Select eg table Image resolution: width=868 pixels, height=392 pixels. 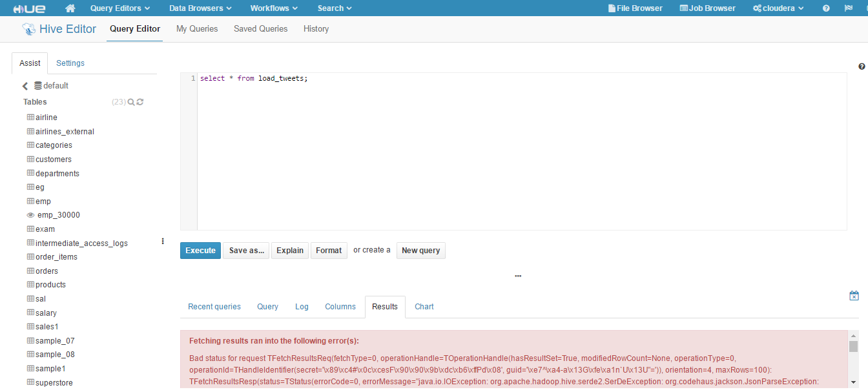pos(40,187)
